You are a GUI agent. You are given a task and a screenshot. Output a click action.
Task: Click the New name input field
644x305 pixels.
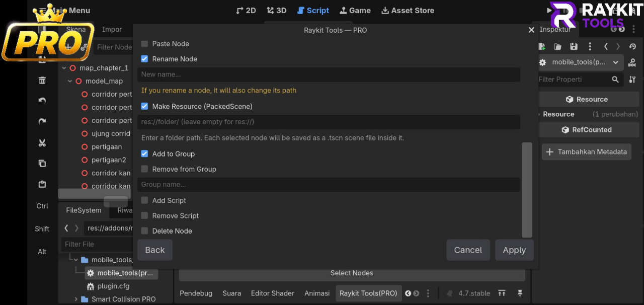(329, 74)
